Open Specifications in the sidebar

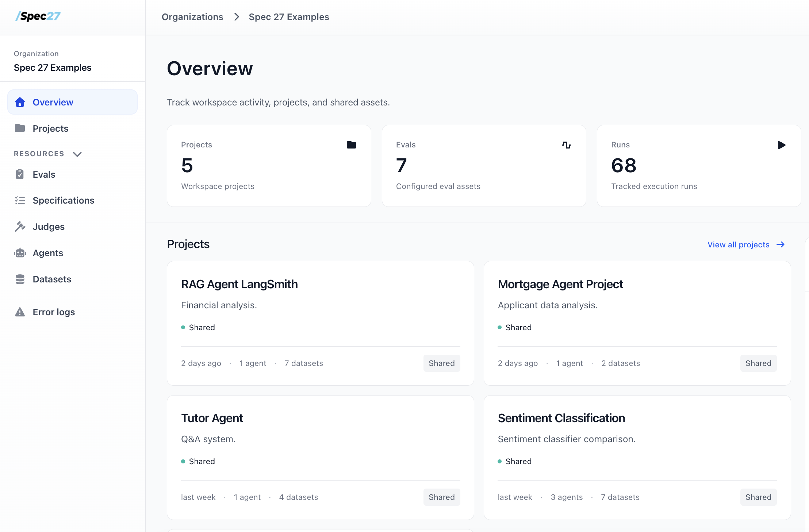click(64, 200)
